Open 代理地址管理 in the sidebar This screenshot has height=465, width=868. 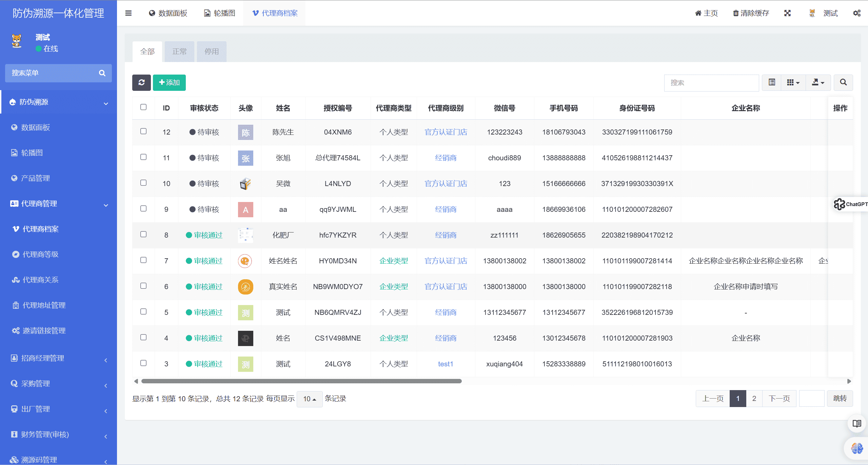coord(58,305)
